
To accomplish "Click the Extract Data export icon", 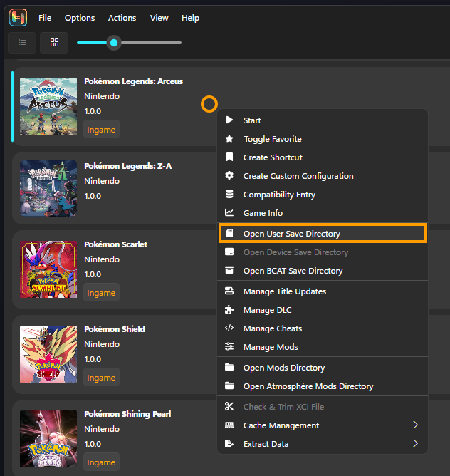I will [x=229, y=443].
